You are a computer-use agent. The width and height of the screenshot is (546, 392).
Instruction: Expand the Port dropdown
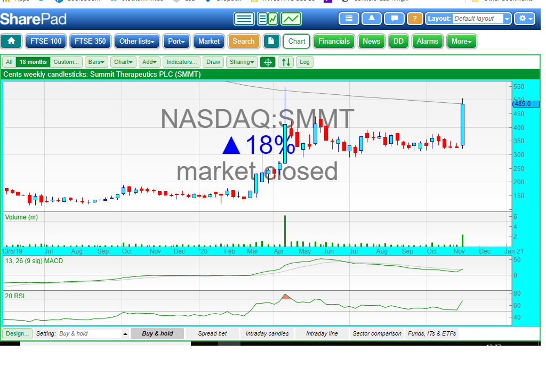(x=176, y=41)
